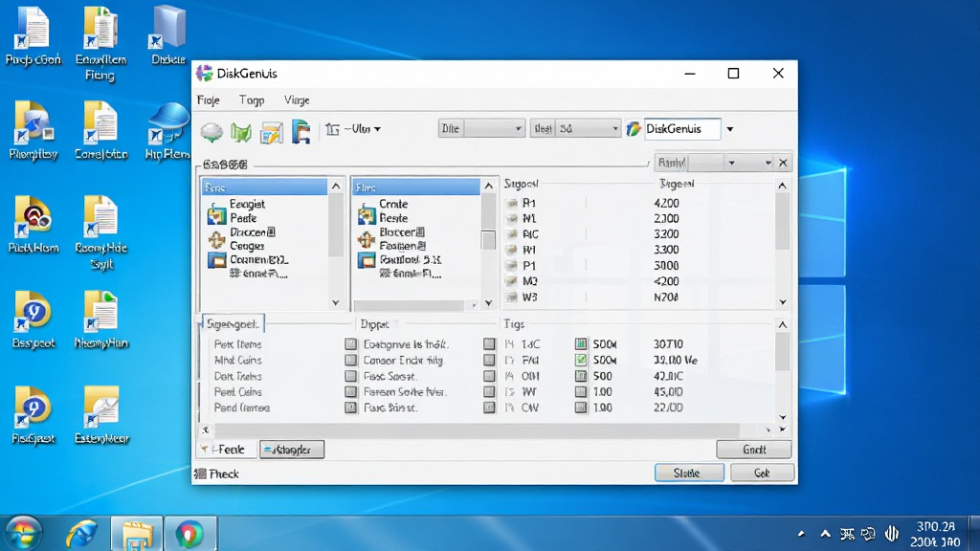Screen dimensions: 980x551
Task: Open the Togp menu
Action: pos(252,99)
